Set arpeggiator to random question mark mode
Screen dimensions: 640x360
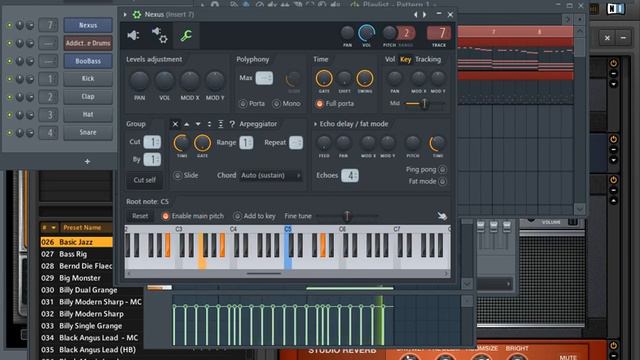tap(232, 124)
